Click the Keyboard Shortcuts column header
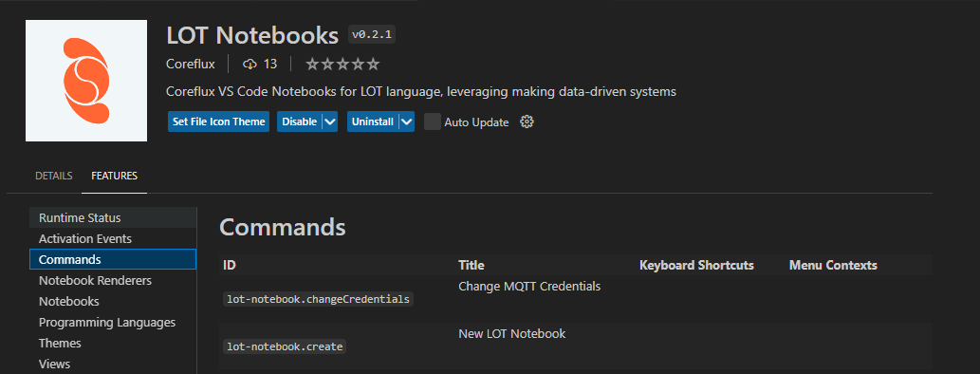The width and height of the screenshot is (980, 374). point(696,265)
